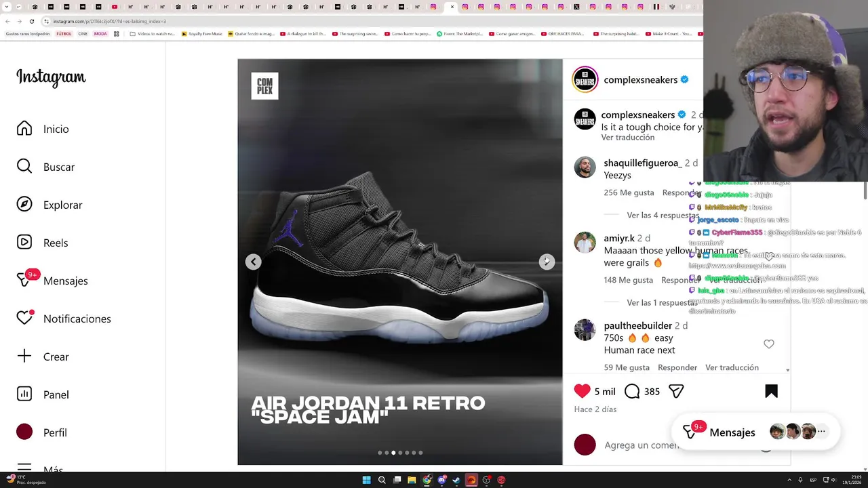Click Ver traducción under paultheebuilder comment
The height and width of the screenshot is (488, 868).
pyautogui.click(x=732, y=367)
